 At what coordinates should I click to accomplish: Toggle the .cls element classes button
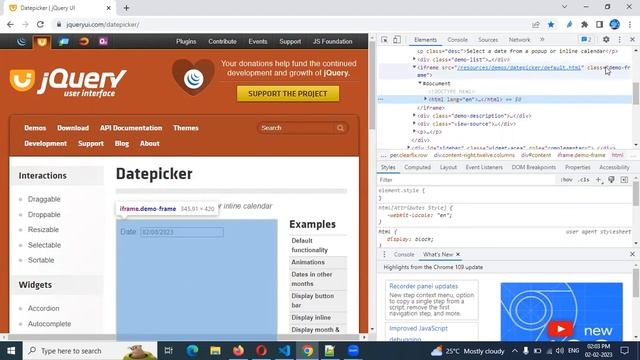(584, 180)
